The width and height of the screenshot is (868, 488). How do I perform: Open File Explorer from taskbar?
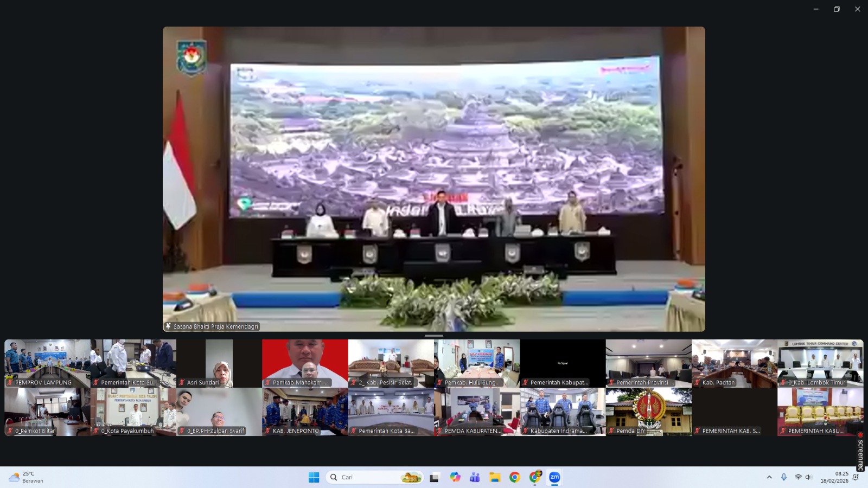point(495,477)
